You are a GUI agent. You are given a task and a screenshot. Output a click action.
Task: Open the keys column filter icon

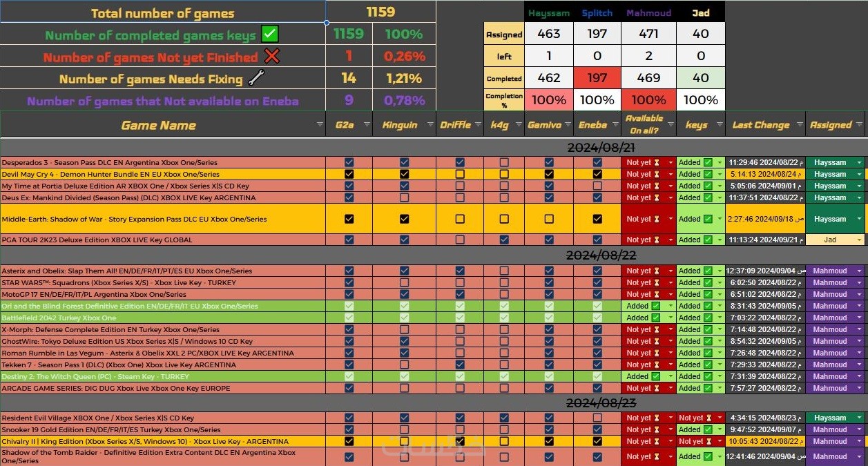[719, 125]
